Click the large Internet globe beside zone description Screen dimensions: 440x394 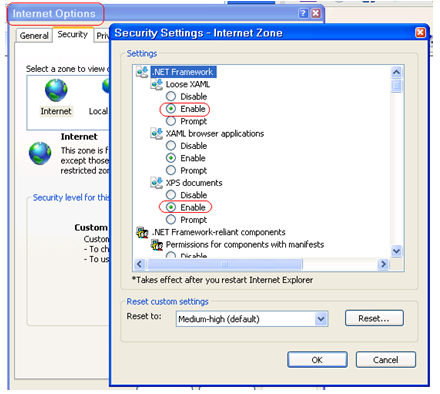[x=40, y=153]
